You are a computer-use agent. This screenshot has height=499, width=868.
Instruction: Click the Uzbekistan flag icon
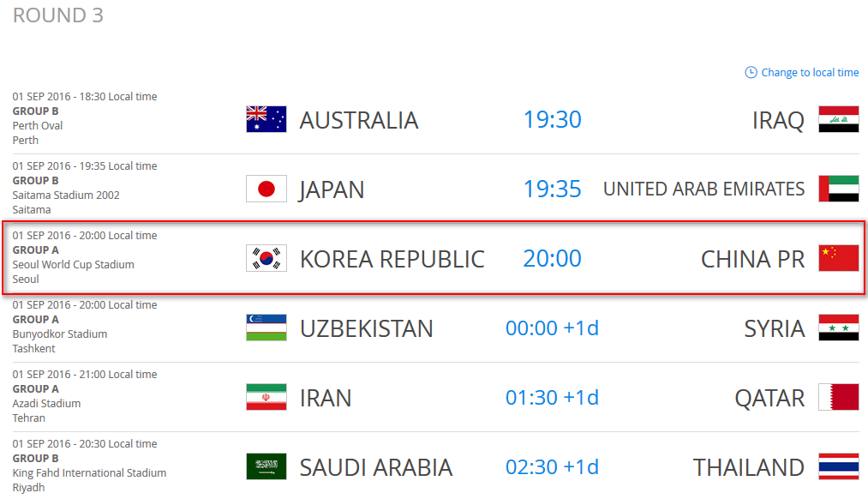pos(266,328)
